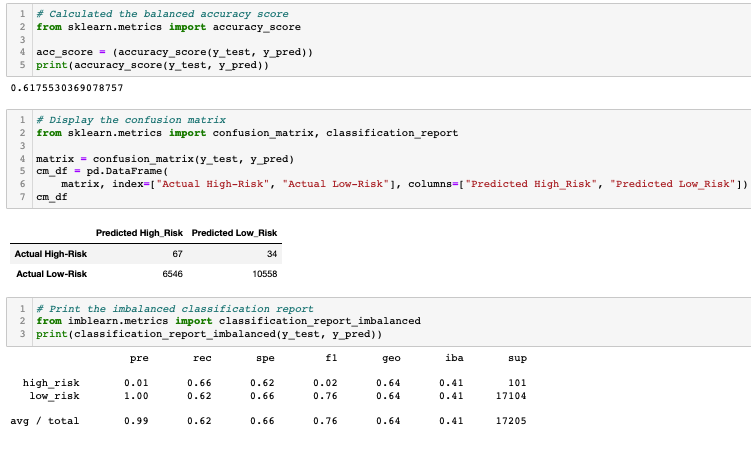Click the 'geo' column header in report
This screenshot has width=751, height=452.
pyautogui.click(x=391, y=359)
